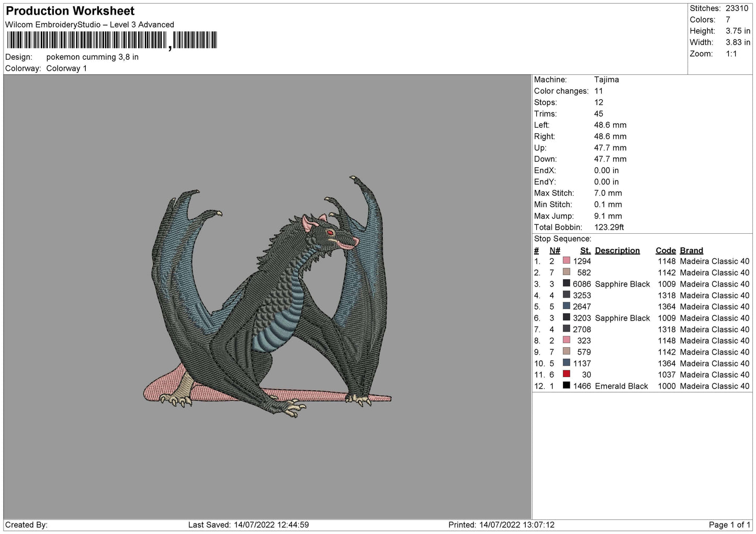This screenshot has width=756, height=534.
Task: Click the 'Created By:' footer label
Action: pos(26,525)
